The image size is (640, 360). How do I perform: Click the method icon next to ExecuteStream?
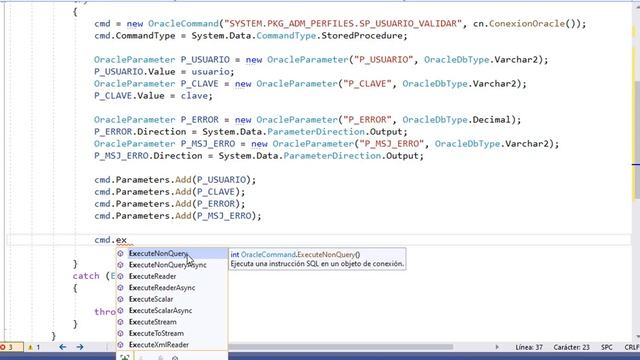(120, 322)
